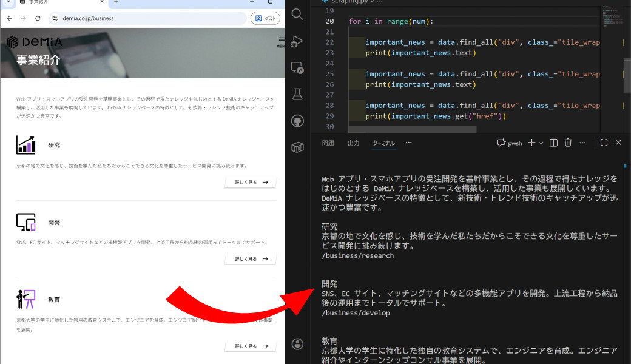Screen dimensions: 631x364
Task: Open the Remote Explorer view
Action: [297, 67]
